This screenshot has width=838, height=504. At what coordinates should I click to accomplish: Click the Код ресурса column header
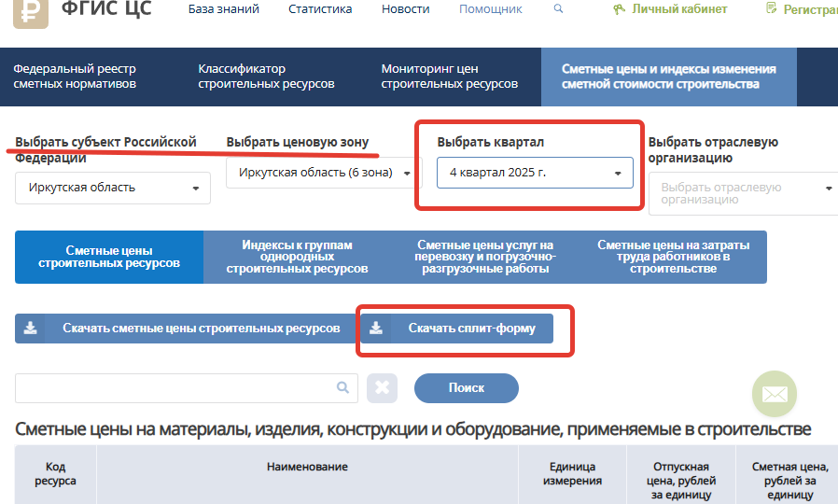pyautogui.click(x=56, y=473)
